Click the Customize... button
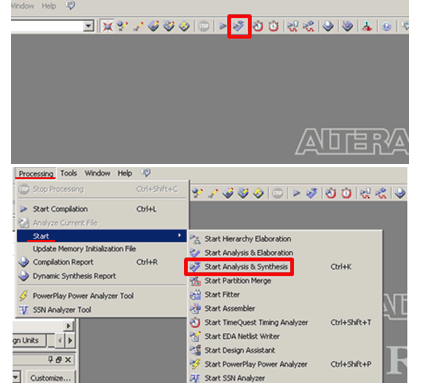Viewport: 434px width, 383px height. tap(51, 378)
